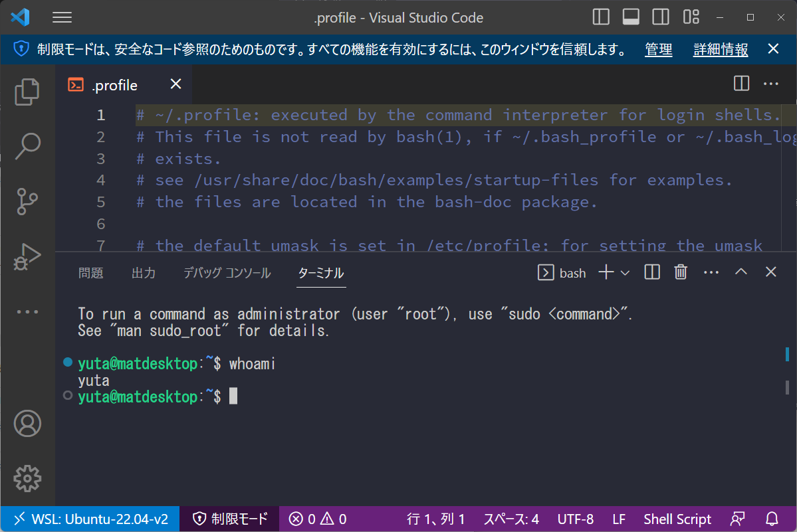Open Manage settings gear in activity bar
The height and width of the screenshot is (532, 797).
(x=27, y=478)
